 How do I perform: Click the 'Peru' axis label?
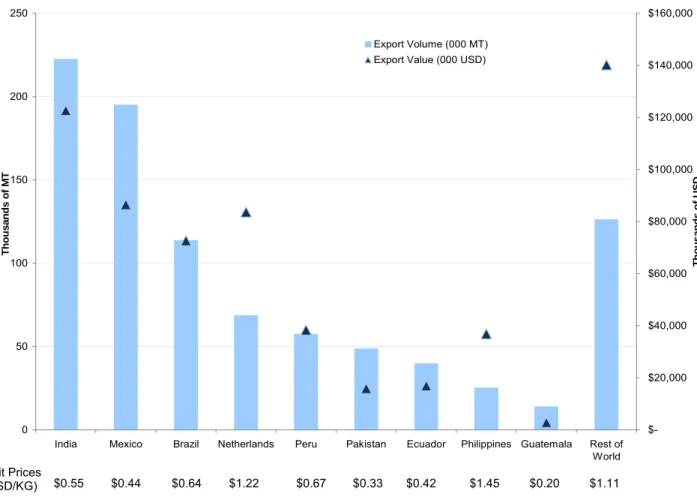(x=306, y=444)
